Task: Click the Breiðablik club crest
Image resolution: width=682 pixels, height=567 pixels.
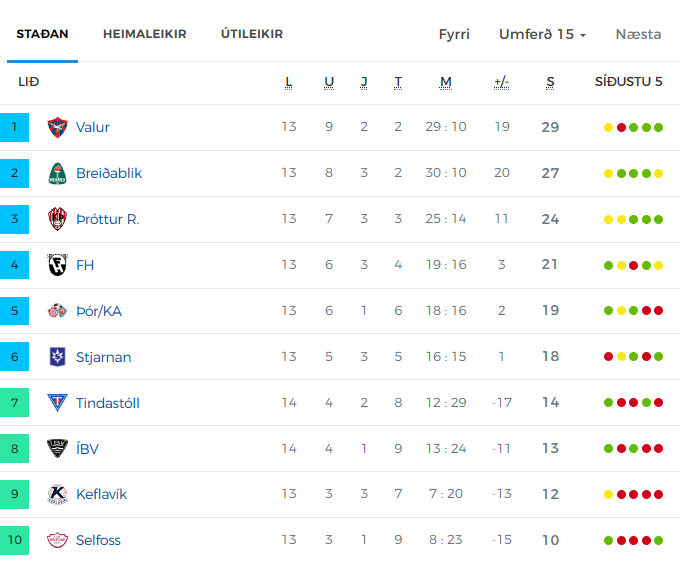Action: [57, 173]
